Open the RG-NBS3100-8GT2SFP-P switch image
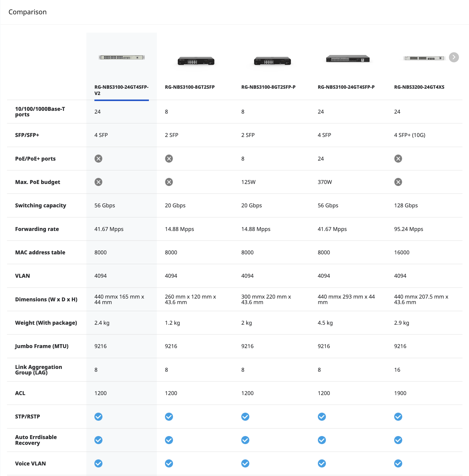This screenshot has height=476, width=469. (x=272, y=61)
